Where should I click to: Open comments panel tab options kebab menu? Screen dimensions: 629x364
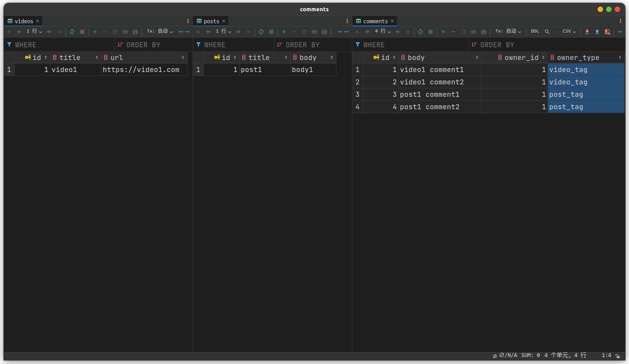620,21
